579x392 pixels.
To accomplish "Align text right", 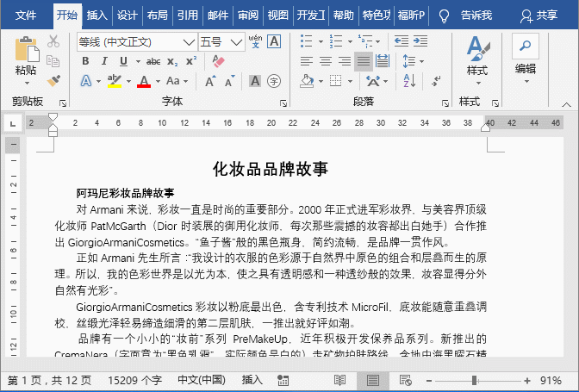I will [345, 61].
